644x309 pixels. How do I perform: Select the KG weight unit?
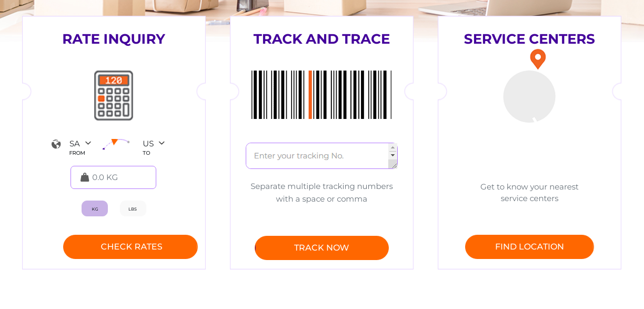(x=95, y=208)
